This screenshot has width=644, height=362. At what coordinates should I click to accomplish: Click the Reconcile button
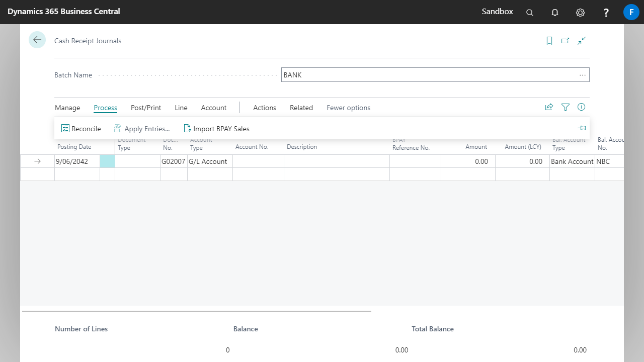pos(81,129)
